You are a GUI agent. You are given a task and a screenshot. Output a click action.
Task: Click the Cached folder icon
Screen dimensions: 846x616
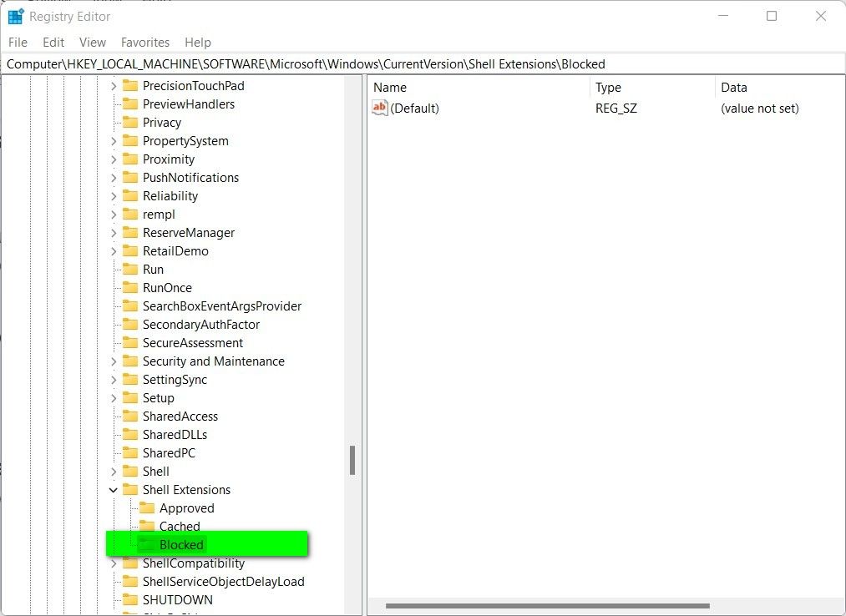147,525
